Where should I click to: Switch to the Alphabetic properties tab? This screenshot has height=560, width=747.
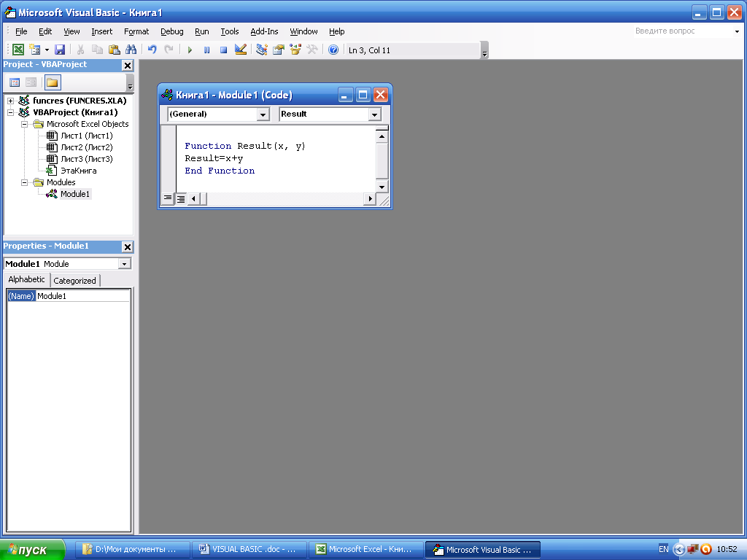tap(27, 279)
